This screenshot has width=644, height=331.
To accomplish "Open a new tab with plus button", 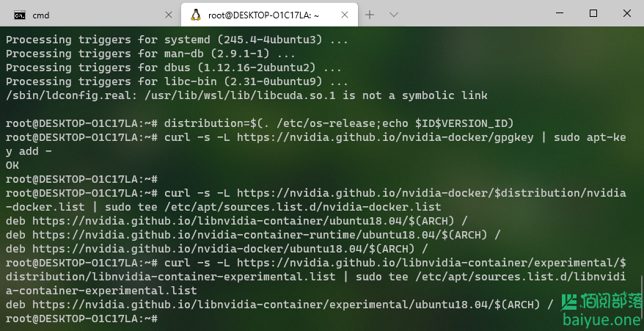I will pos(370,15).
